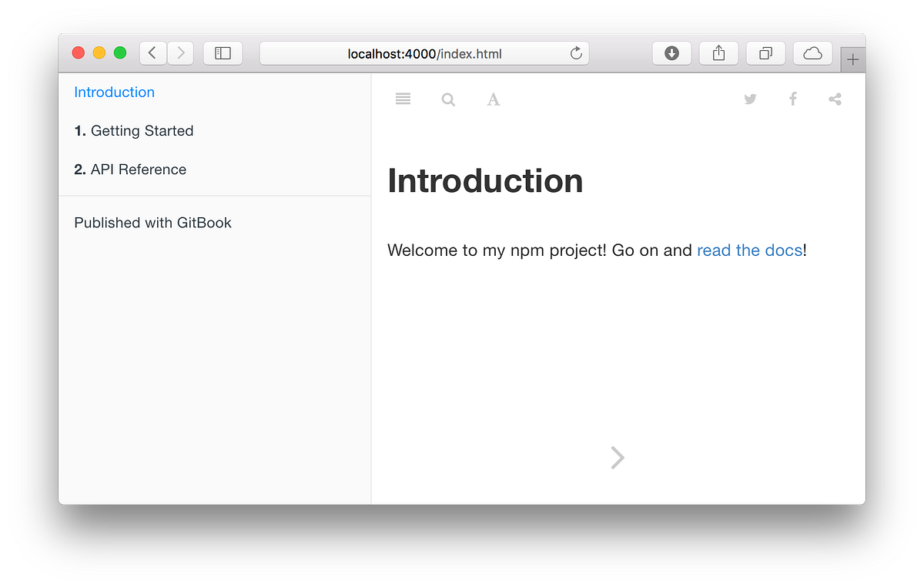The width and height of the screenshot is (924, 588).
Task: Open Safari downloads
Action: tap(671, 53)
